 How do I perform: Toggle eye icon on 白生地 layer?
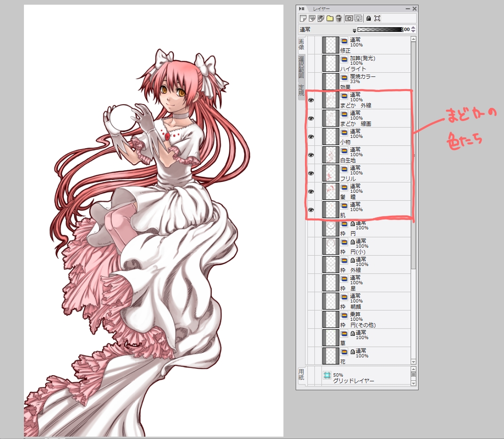tap(311, 155)
